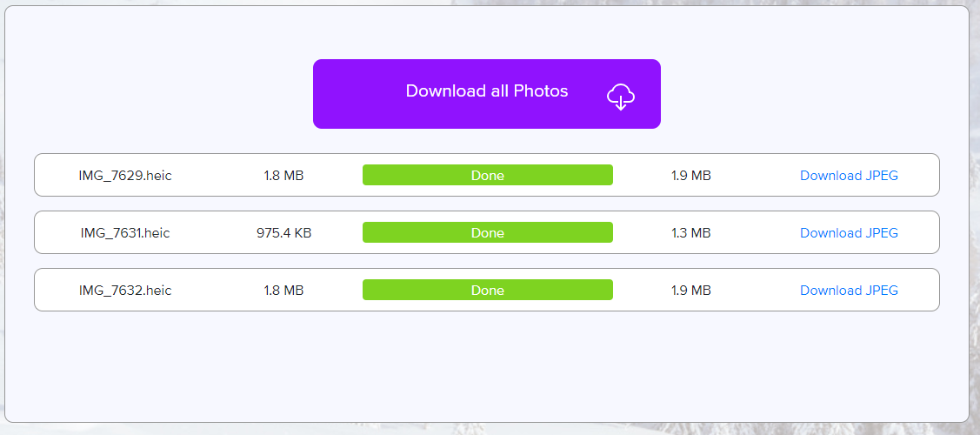Image resolution: width=980 pixels, height=435 pixels.
Task: Click the 975.4 KB original file size
Action: pos(283,233)
